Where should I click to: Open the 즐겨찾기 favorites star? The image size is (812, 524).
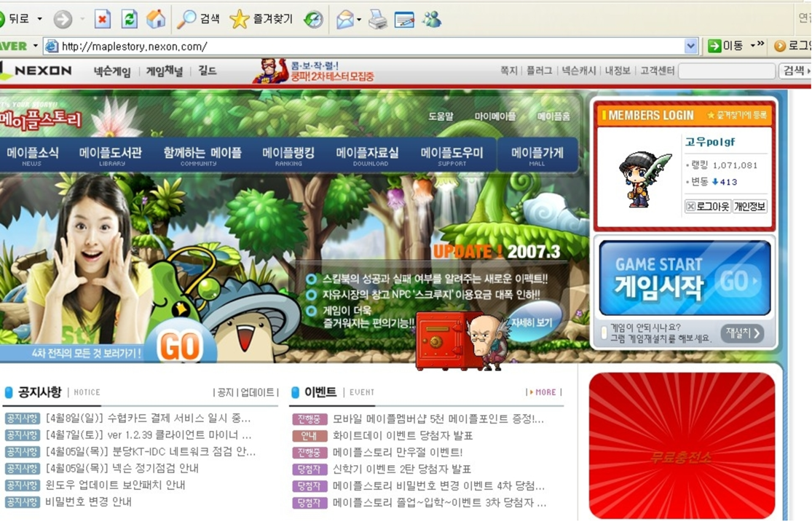pyautogui.click(x=261, y=19)
